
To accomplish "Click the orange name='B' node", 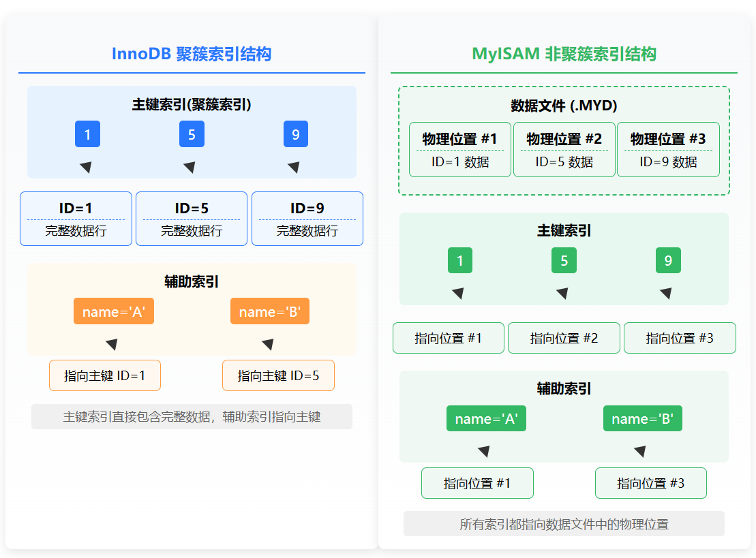I will tap(270, 311).
